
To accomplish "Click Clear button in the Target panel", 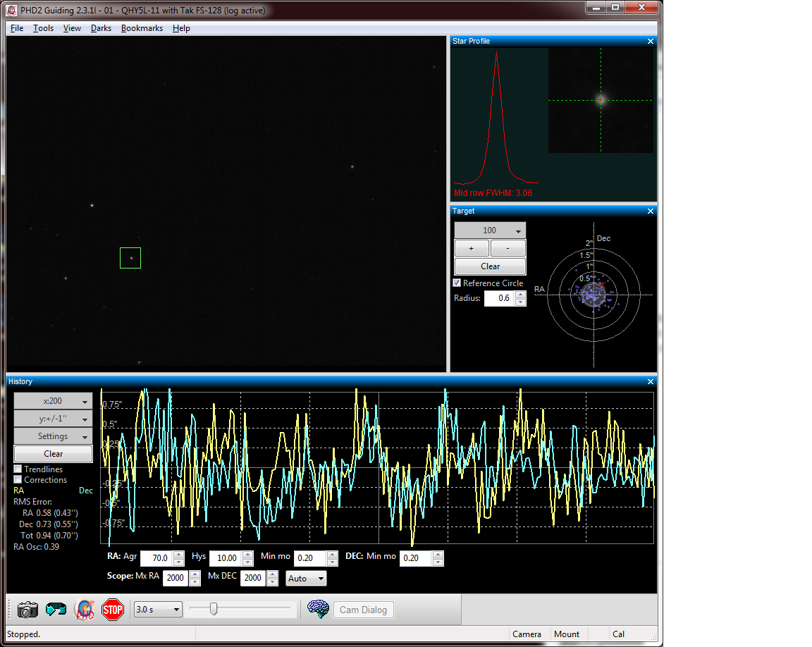I will (490, 266).
